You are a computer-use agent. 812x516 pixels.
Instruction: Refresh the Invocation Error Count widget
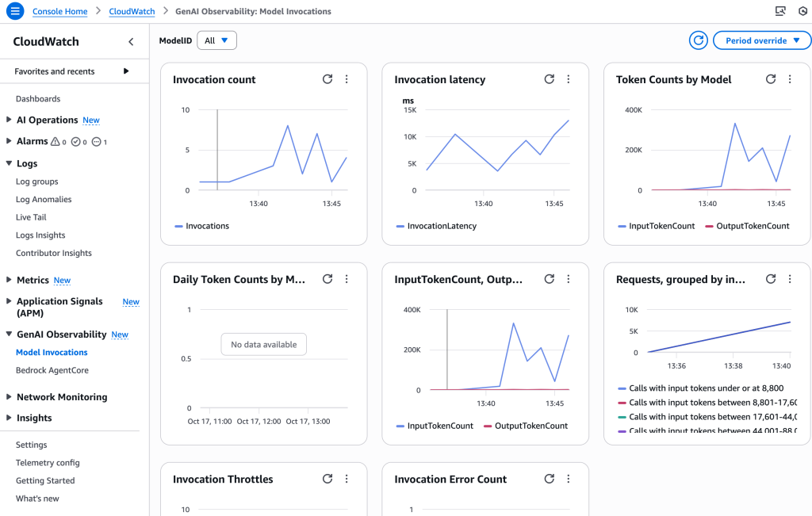(549, 479)
